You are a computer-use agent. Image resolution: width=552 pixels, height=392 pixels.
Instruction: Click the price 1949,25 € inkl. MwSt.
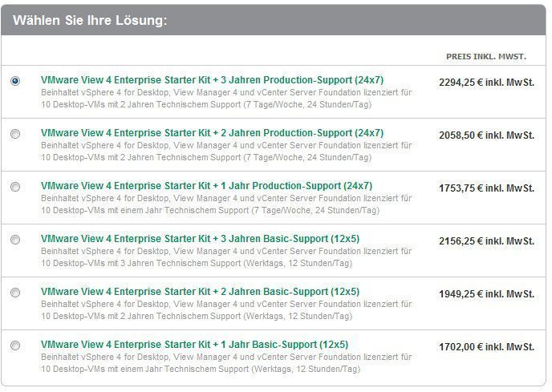coord(486,294)
